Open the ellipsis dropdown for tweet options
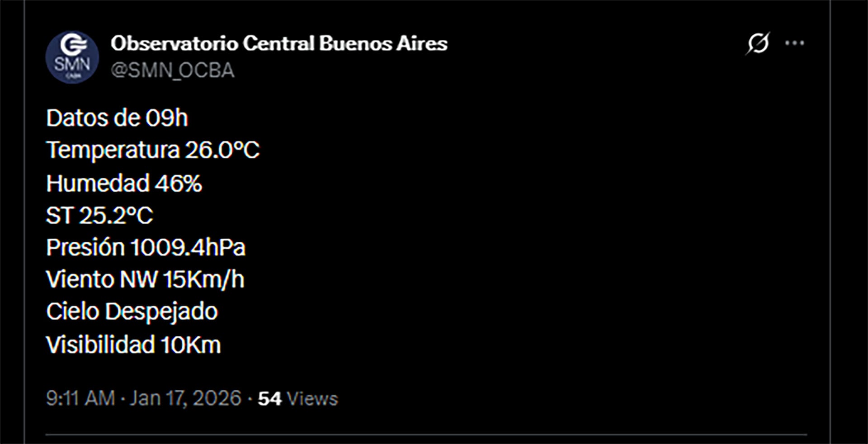The width and height of the screenshot is (868, 444). click(x=794, y=43)
